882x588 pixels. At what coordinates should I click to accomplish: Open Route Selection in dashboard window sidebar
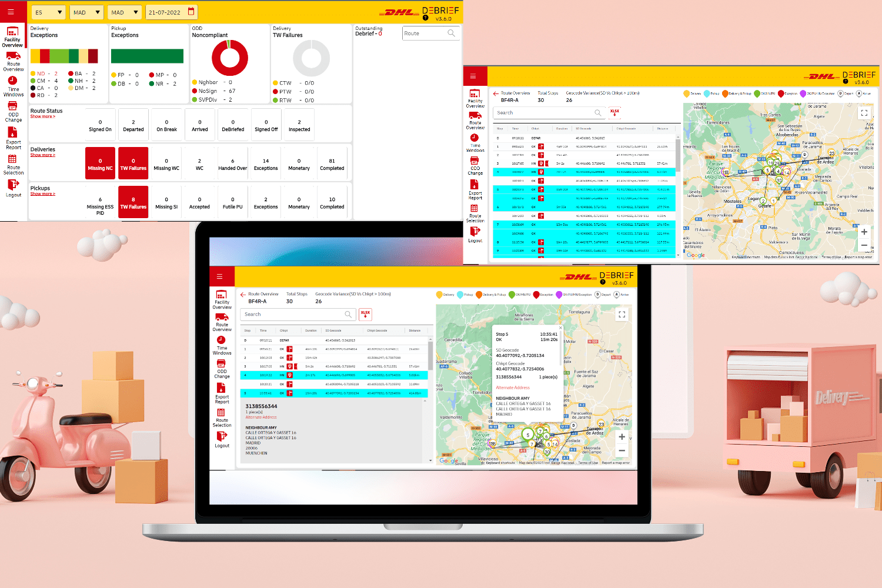(x=13, y=165)
